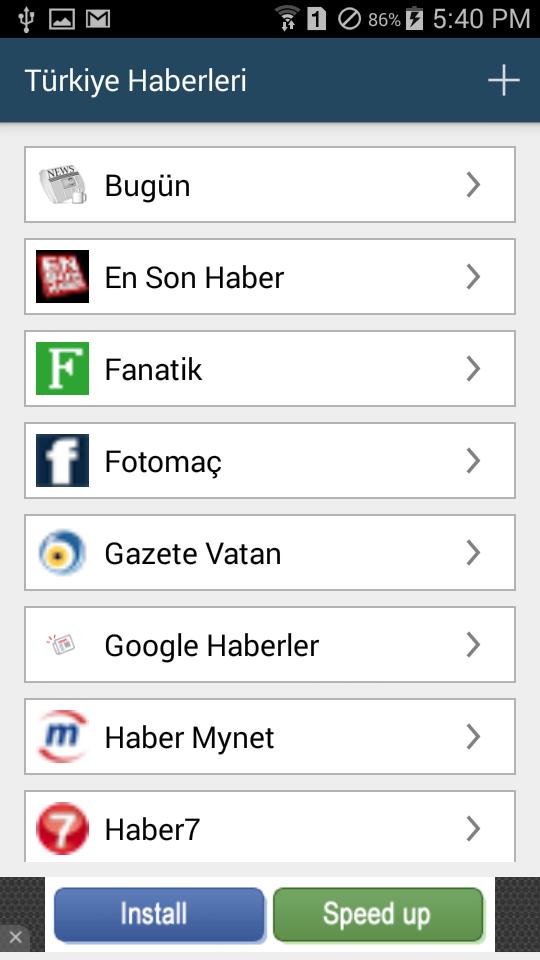Select the En Son Haber logo
The height and width of the screenshot is (960, 540).
click(62, 276)
